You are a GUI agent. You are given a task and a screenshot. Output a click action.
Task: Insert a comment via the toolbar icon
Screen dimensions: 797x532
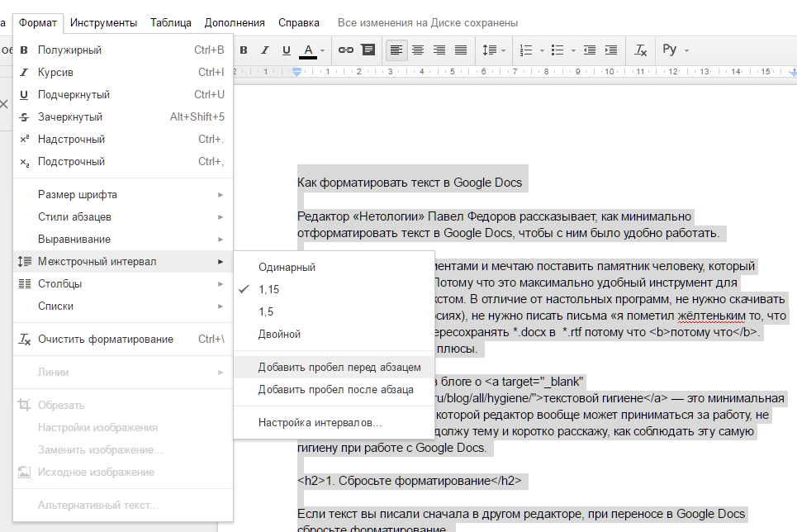(x=368, y=50)
